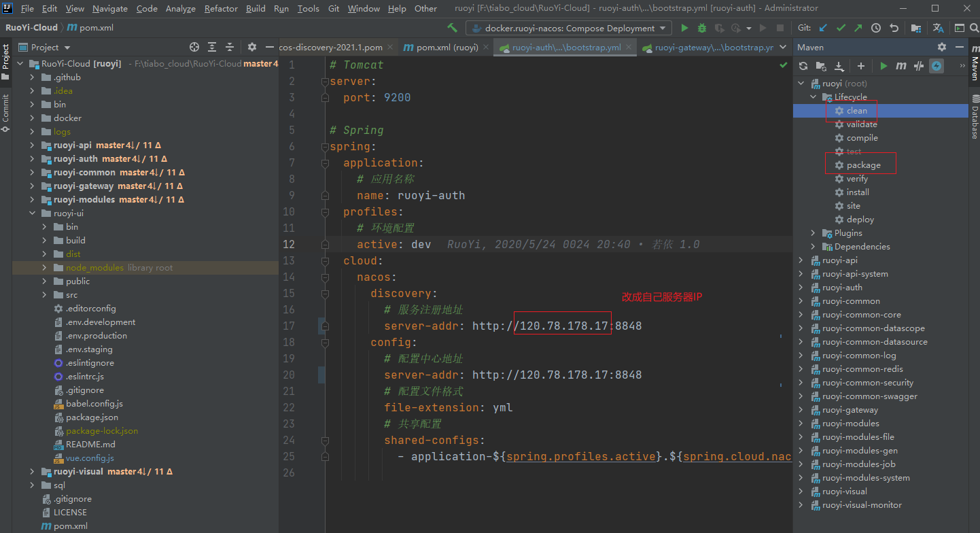This screenshot has width=980, height=533.
Task: Expand all in Project panel
Action: click(x=212, y=47)
